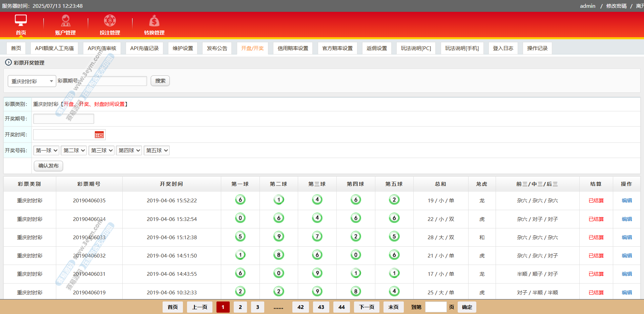
Task: Open the 返佣设置 tab
Action: click(377, 48)
